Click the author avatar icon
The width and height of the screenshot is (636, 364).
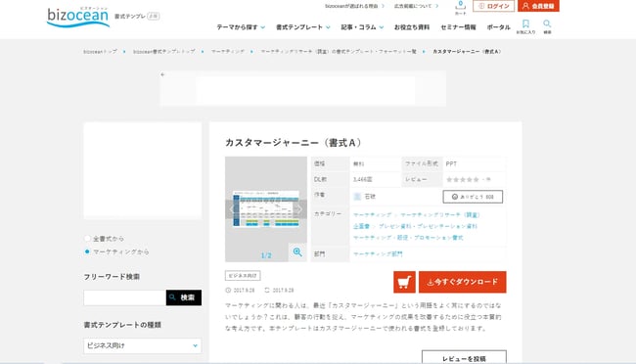click(x=357, y=197)
